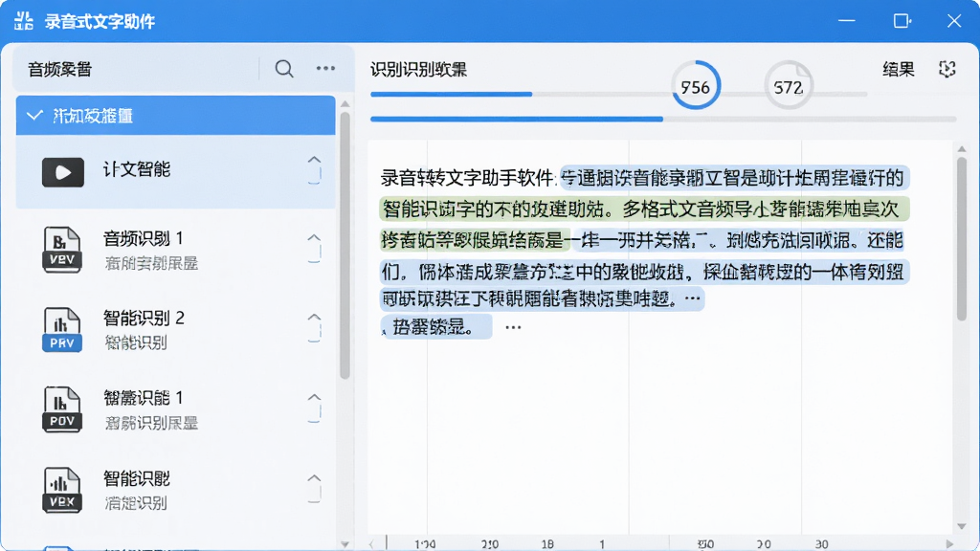Click the 结果 button
The height and width of the screenshot is (551, 980).
pos(898,69)
